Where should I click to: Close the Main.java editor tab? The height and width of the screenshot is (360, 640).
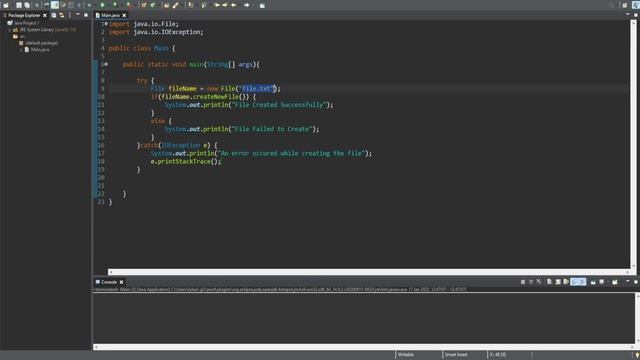tap(124, 15)
